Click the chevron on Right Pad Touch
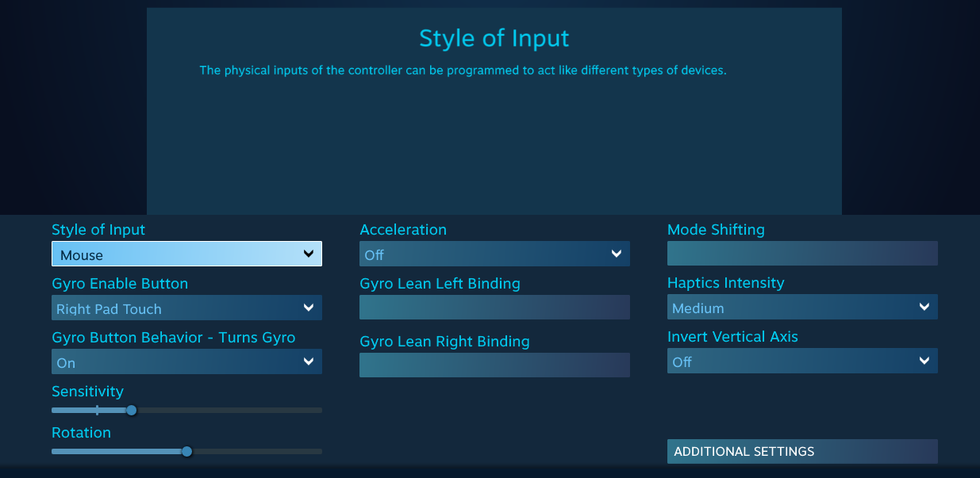 309,308
